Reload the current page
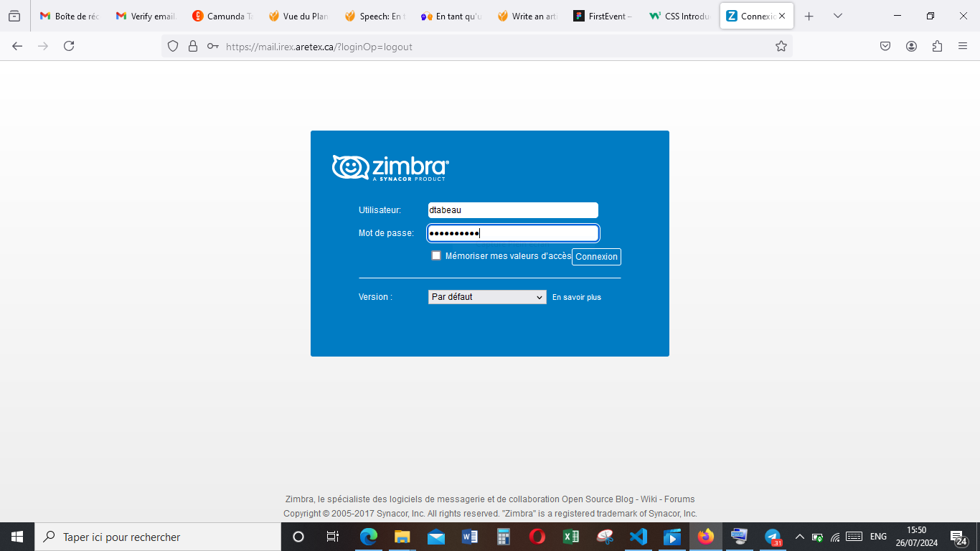The height and width of the screenshot is (551, 980). point(69,46)
